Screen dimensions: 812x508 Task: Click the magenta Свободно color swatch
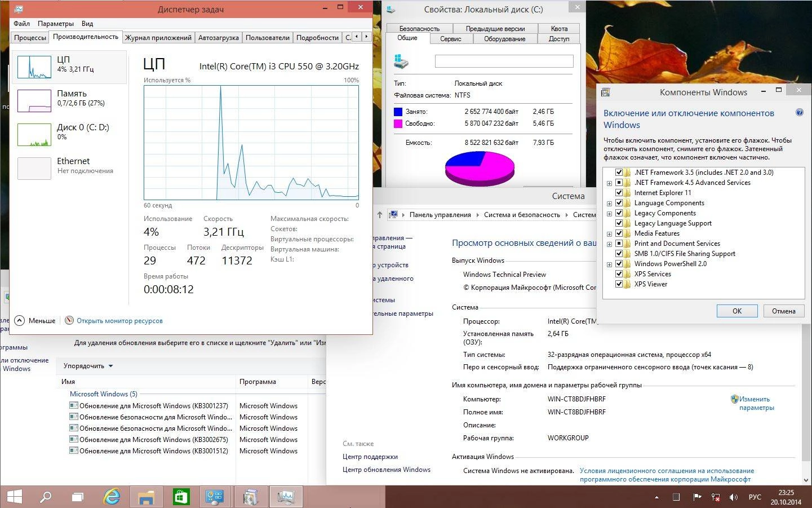(398, 123)
